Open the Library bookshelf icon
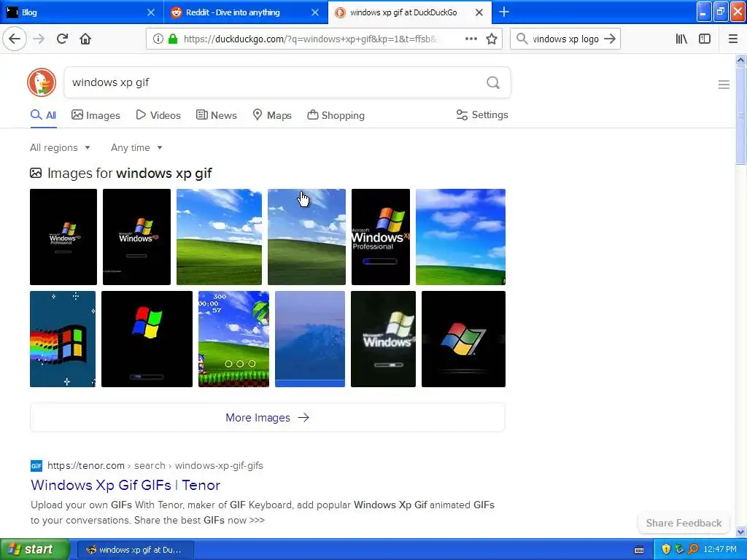This screenshot has height=560, width=747. [x=681, y=39]
